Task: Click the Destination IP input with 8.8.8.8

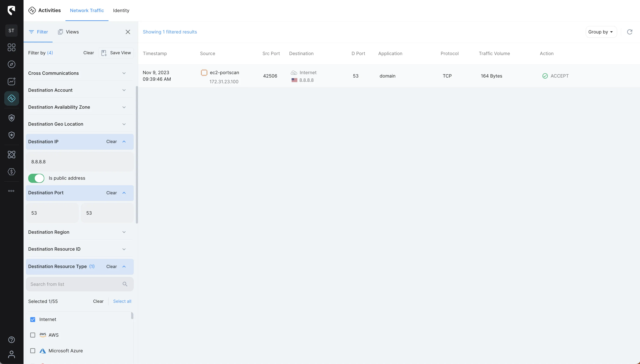Action: 80,161
